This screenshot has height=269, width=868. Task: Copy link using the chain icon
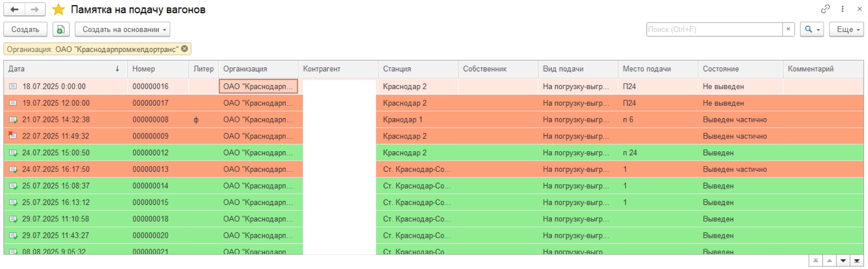click(x=826, y=9)
